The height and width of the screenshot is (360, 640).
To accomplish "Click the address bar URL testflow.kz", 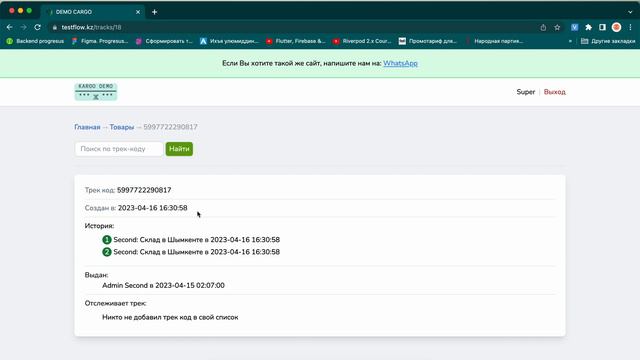I will pos(91,27).
